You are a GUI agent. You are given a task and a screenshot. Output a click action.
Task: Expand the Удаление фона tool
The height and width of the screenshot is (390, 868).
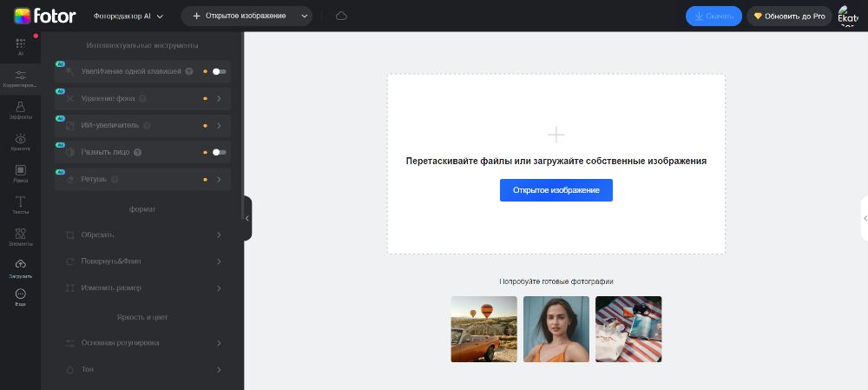(x=220, y=99)
